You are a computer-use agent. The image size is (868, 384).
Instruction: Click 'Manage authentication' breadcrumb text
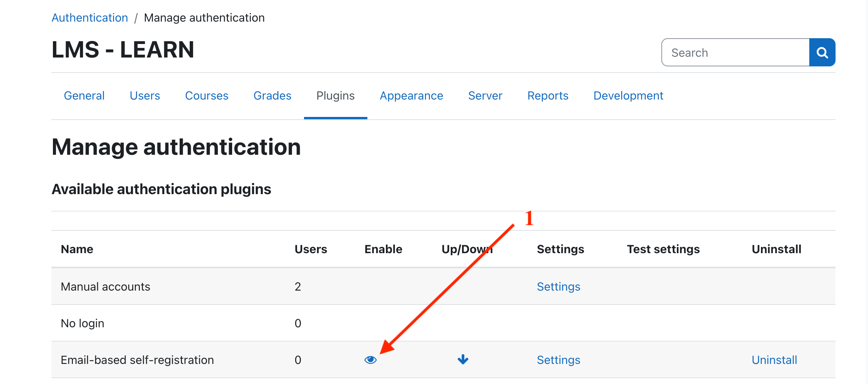pos(204,18)
